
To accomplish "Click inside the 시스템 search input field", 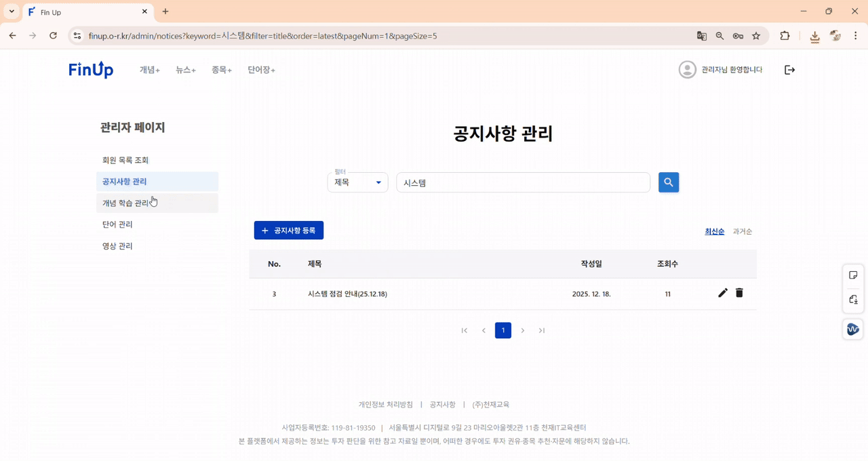I will [522, 182].
